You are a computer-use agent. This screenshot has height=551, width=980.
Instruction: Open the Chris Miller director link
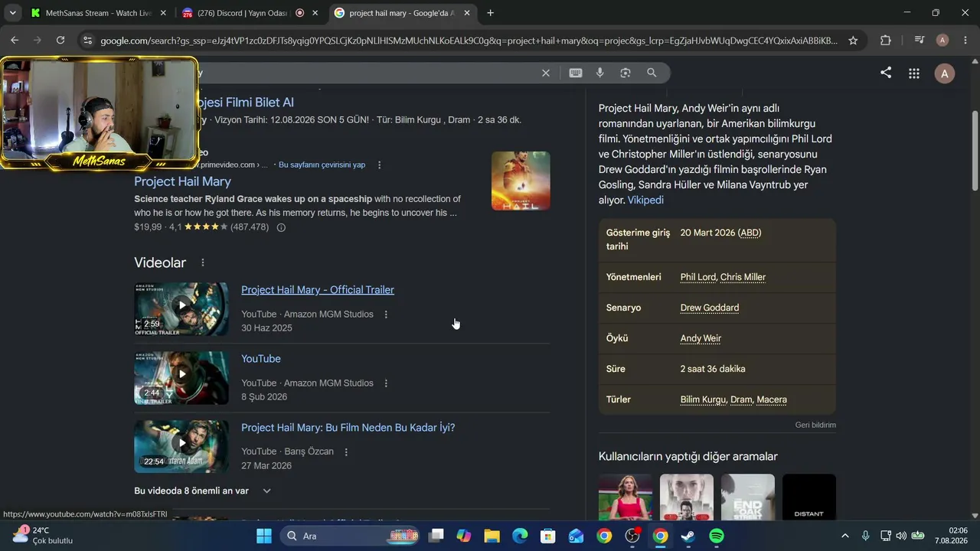(x=743, y=277)
